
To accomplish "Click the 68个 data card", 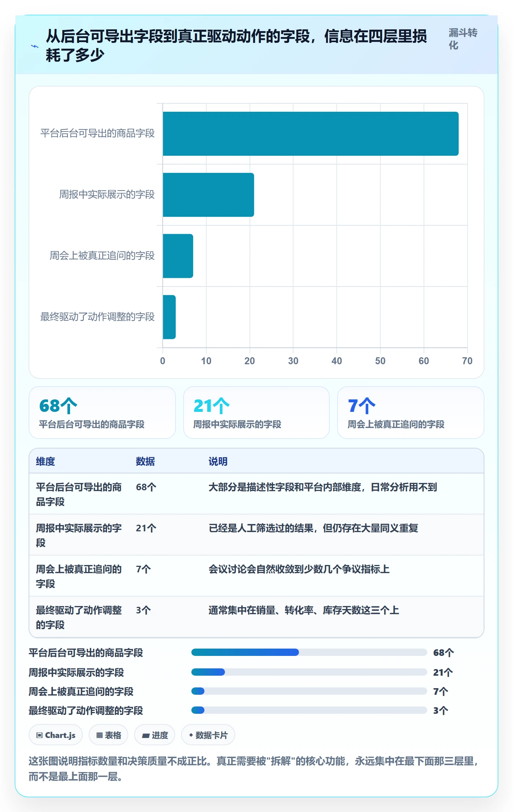I will pyautogui.click(x=102, y=413).
